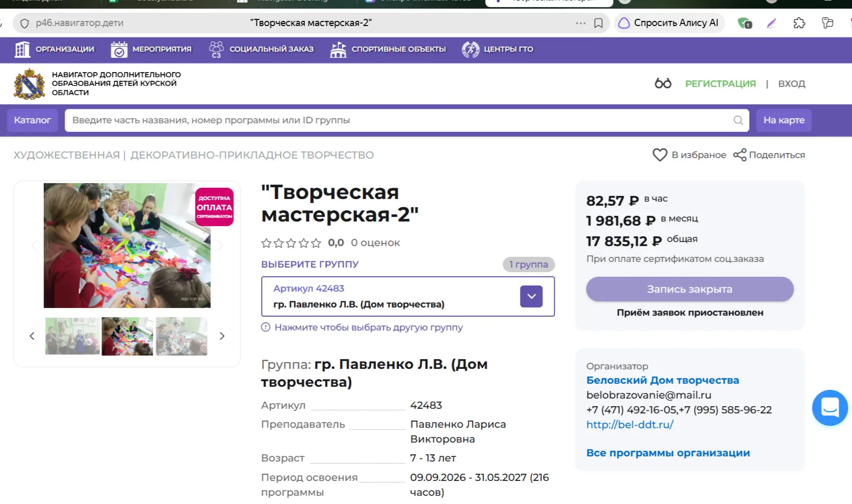Click the search magnifier icon
Viewport: 852px width, 504px height.
pos(738,120)
